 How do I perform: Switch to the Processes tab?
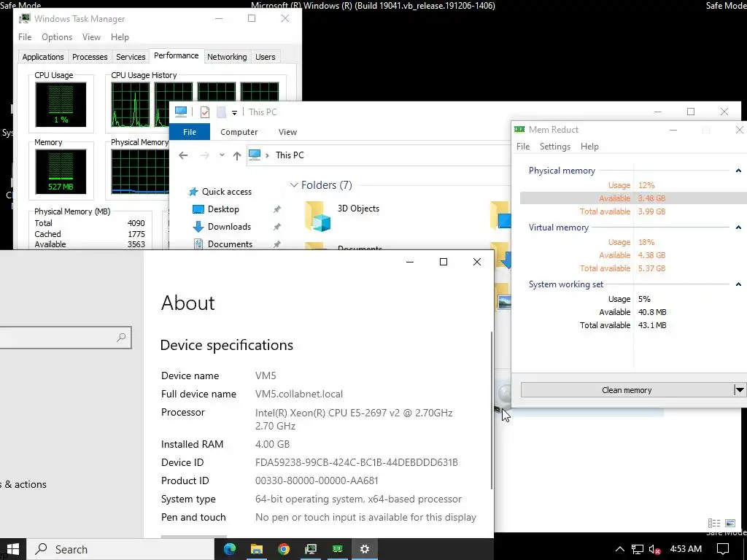coord(90,57)
